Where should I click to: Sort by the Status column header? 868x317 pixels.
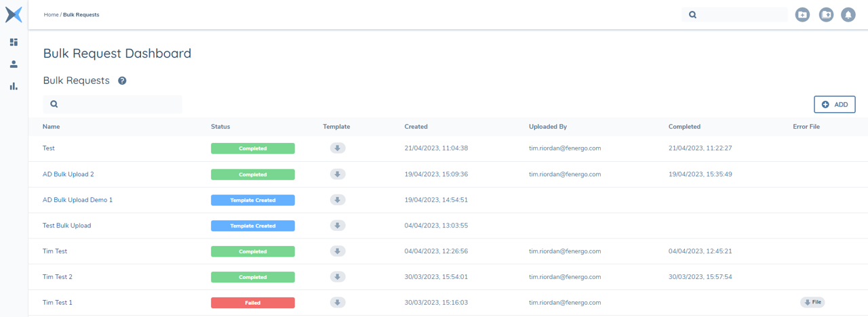click(x=220, y=127)
